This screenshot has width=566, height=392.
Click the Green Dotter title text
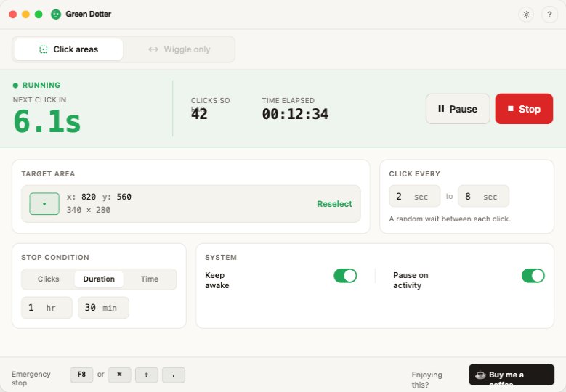point(89,14)
